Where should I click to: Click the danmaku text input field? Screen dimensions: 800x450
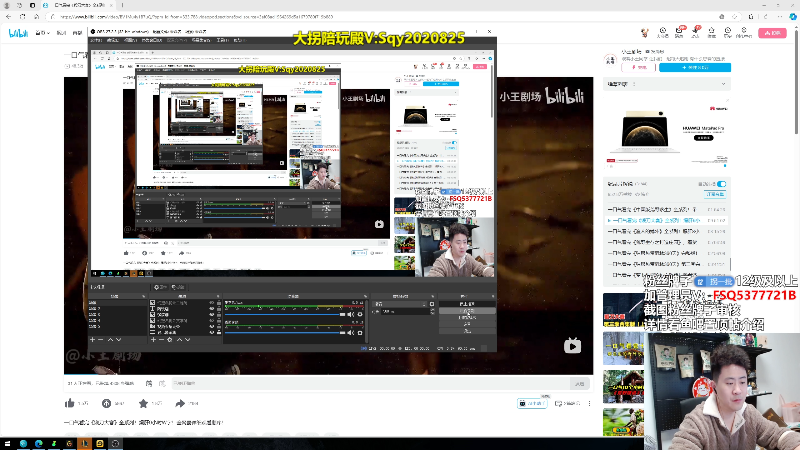tap(370, 383)
